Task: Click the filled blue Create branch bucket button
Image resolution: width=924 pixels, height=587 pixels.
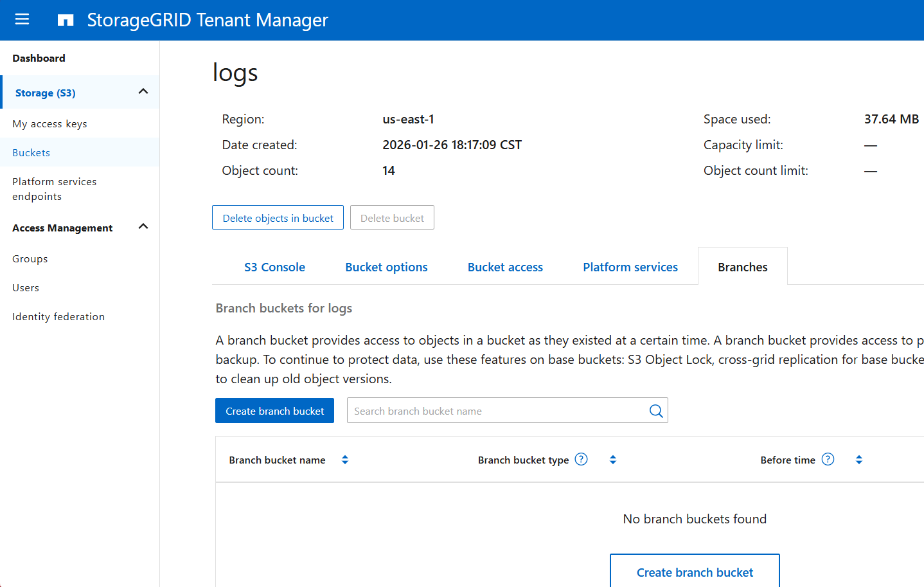Action: pyautogui.click(x=274, y=411)
